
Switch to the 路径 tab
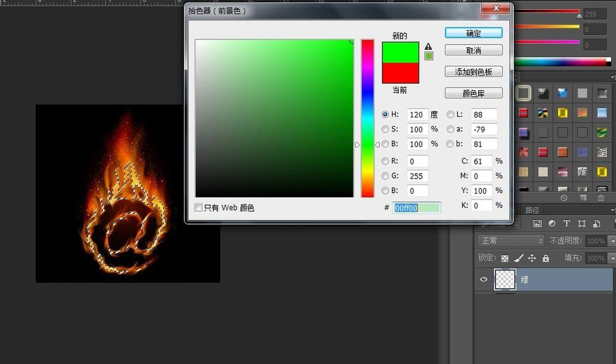(533, 210)
